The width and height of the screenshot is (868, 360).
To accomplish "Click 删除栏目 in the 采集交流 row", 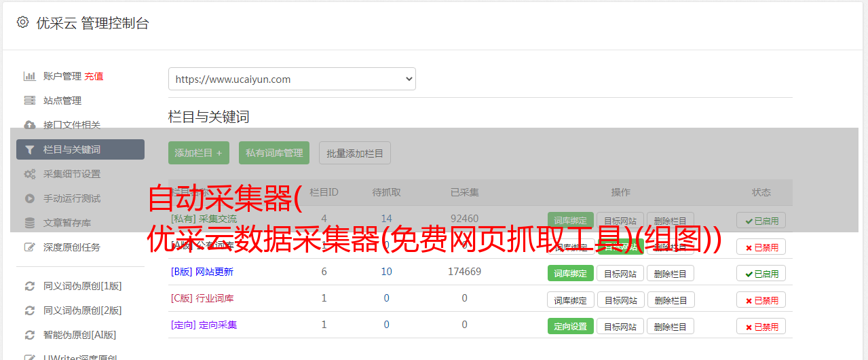I will point(671,220).
